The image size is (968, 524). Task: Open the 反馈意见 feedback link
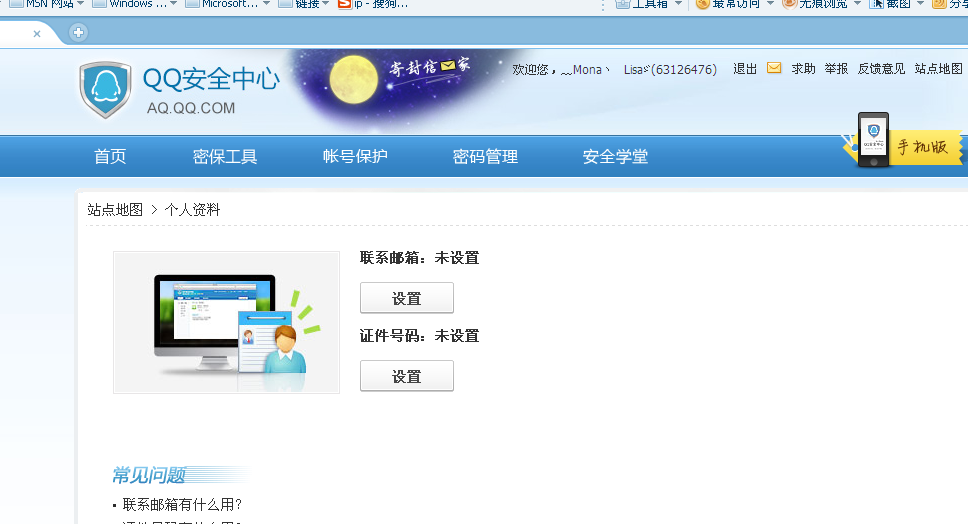click(882, 69)
